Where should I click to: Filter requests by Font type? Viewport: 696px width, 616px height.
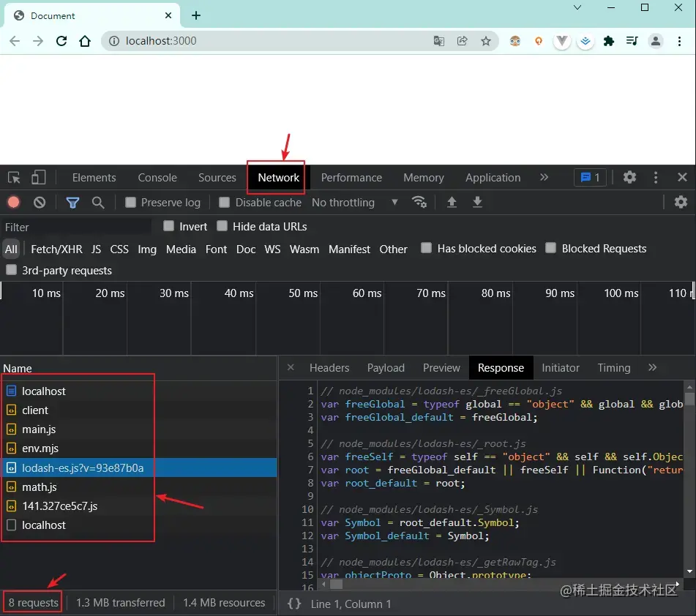[x=216, y=249]
